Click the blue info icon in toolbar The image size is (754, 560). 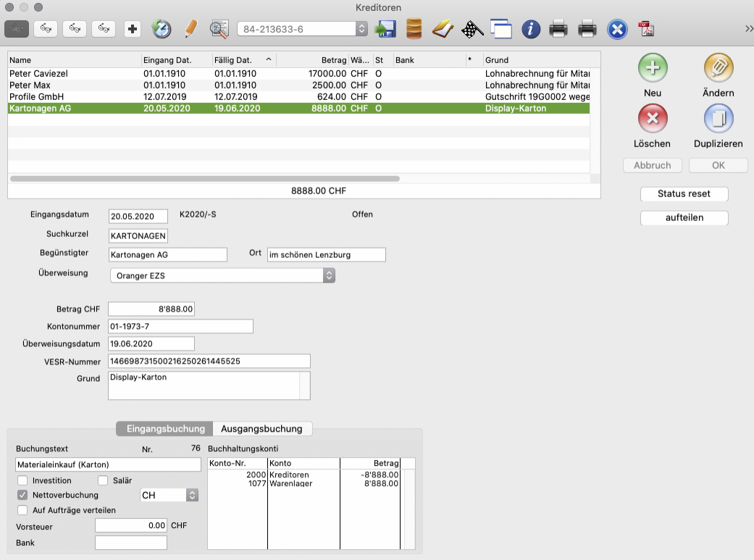[x=531, y=29]
